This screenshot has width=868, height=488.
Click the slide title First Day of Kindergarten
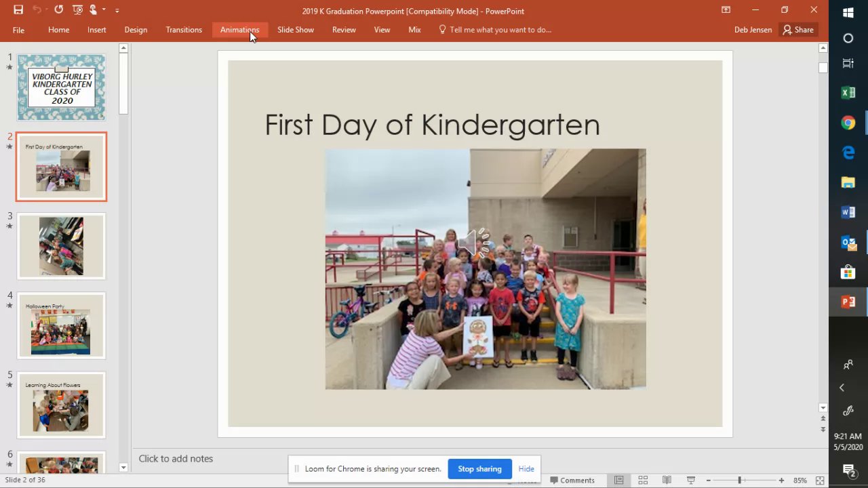[x=433, y=125]
